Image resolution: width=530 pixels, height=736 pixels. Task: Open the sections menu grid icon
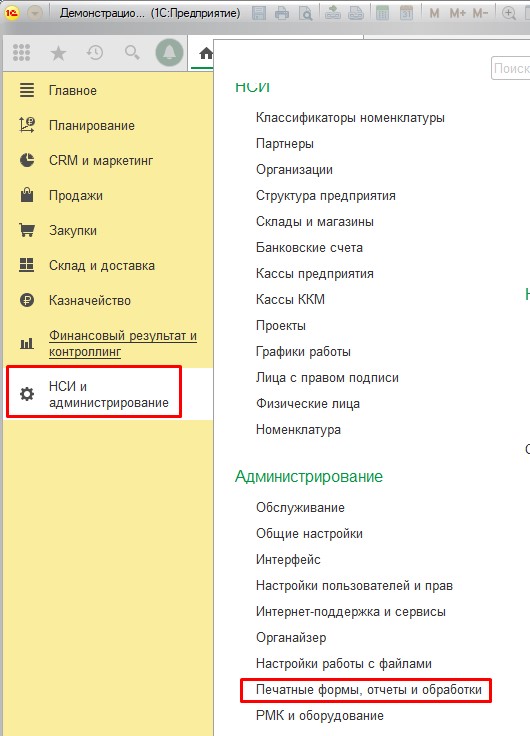21,53
